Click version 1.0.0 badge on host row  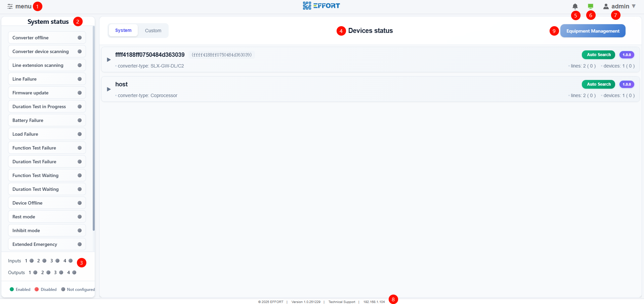(627, 84)
